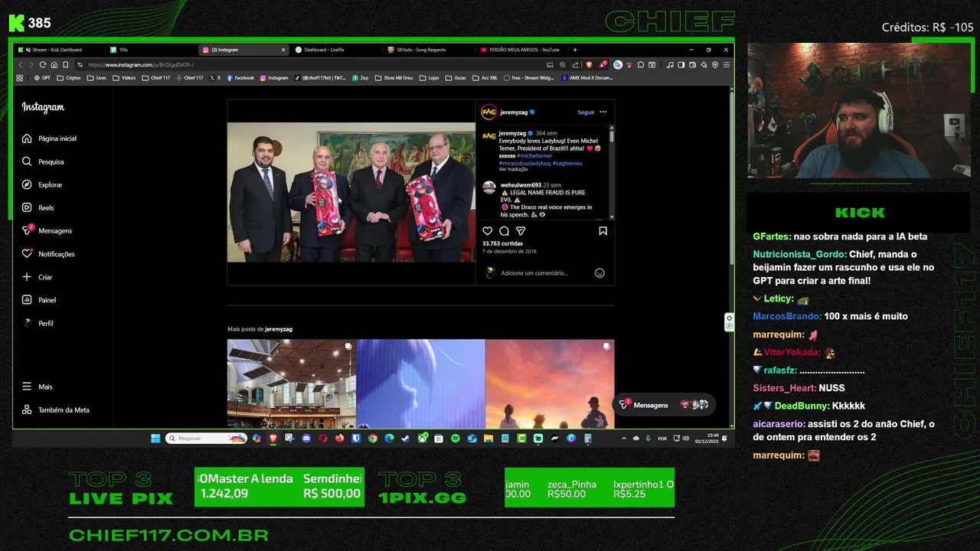The height and width of the screenshot is (551, 980).
Task: Open Perfil in Instagram sidebar
Action: [38, 323]
